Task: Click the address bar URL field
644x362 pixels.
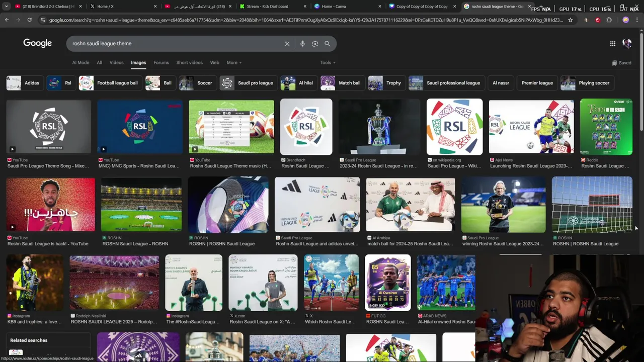Action: click(306, 20)
